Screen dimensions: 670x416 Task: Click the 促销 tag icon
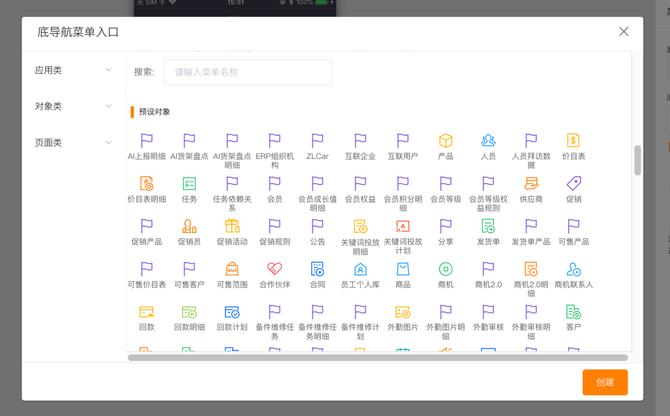573,184
